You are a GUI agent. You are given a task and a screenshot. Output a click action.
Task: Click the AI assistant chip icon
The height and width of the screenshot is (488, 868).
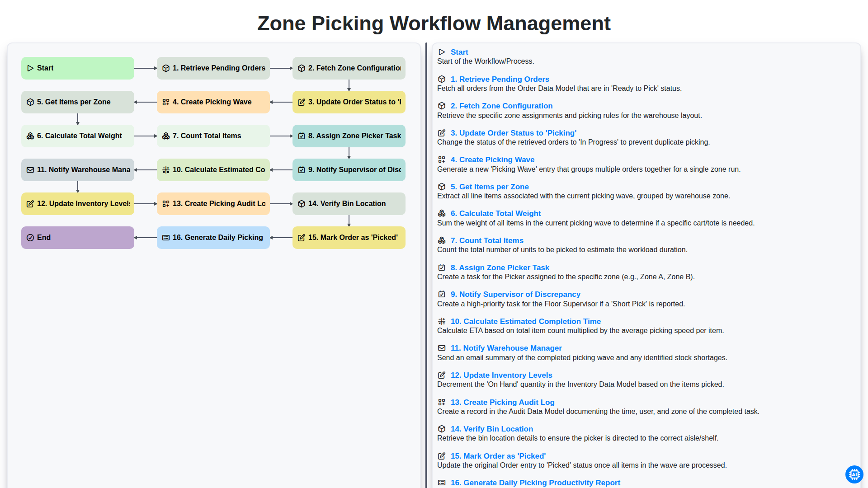(x=854, y=474)
